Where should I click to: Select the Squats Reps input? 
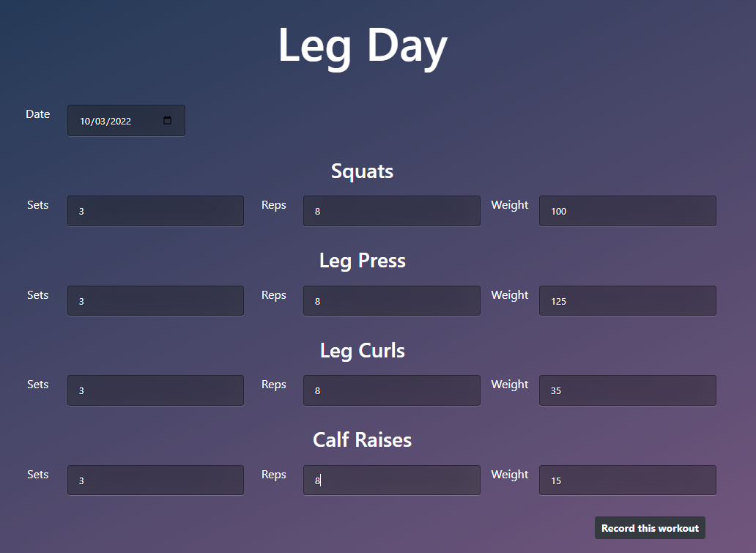tap(391, 211)
